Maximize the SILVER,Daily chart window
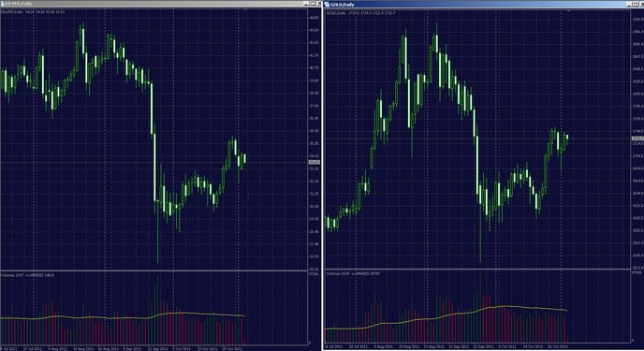This screenshot has height=351, width=644. click(313, 4)
